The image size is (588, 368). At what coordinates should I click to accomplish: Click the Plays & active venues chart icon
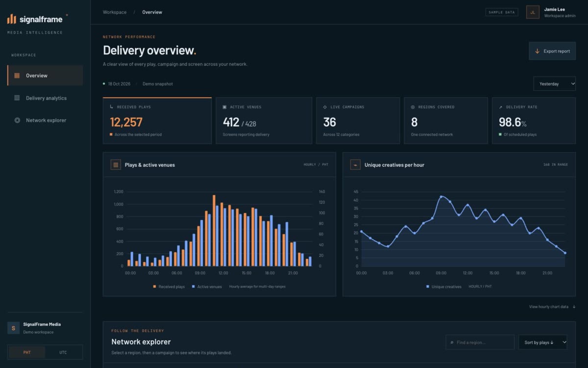116,165
